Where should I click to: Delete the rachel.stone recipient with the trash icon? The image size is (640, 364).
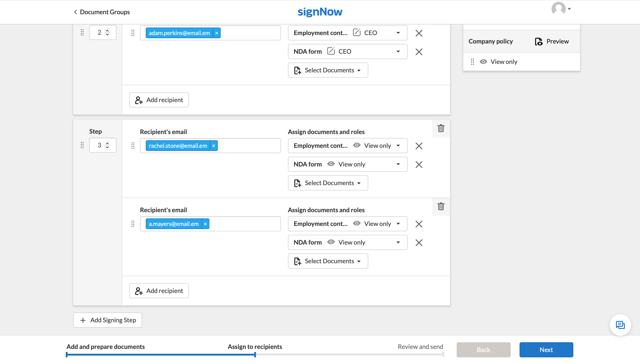(x=441, y=128)
